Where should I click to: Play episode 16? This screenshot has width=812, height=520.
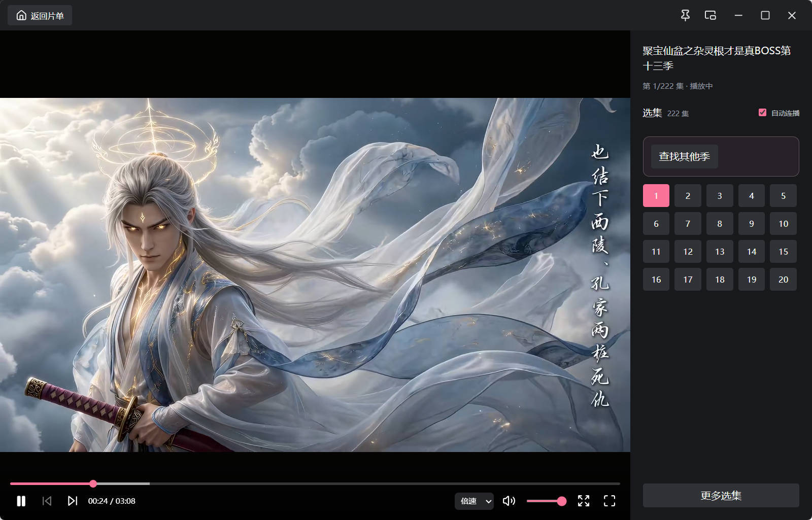tap(656, 280)
